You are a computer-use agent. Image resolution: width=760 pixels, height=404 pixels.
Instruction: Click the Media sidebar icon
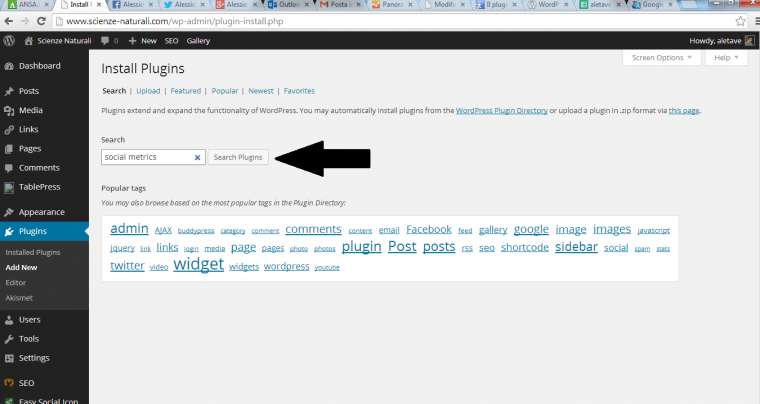click(x=9, y=110)
